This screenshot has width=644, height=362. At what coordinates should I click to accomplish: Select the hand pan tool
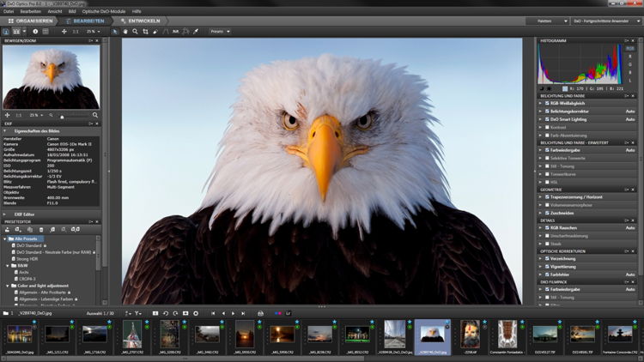pyautogui.click(x=125, y=32)
